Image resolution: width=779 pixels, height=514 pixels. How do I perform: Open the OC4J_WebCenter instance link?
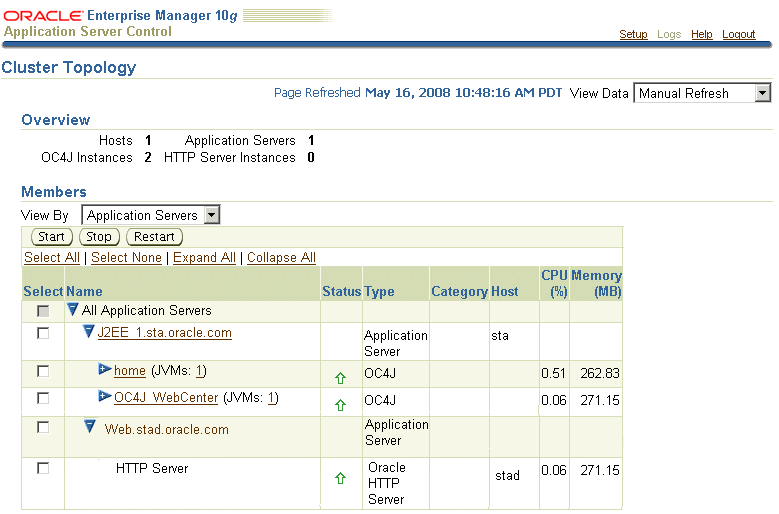click(x=166, y=397)
